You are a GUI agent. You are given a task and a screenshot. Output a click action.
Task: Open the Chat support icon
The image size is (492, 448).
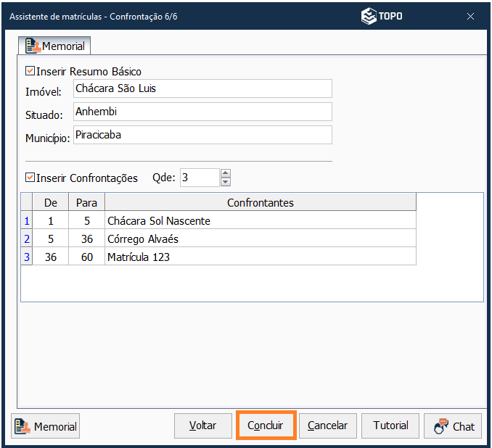[x=440, y=426]
